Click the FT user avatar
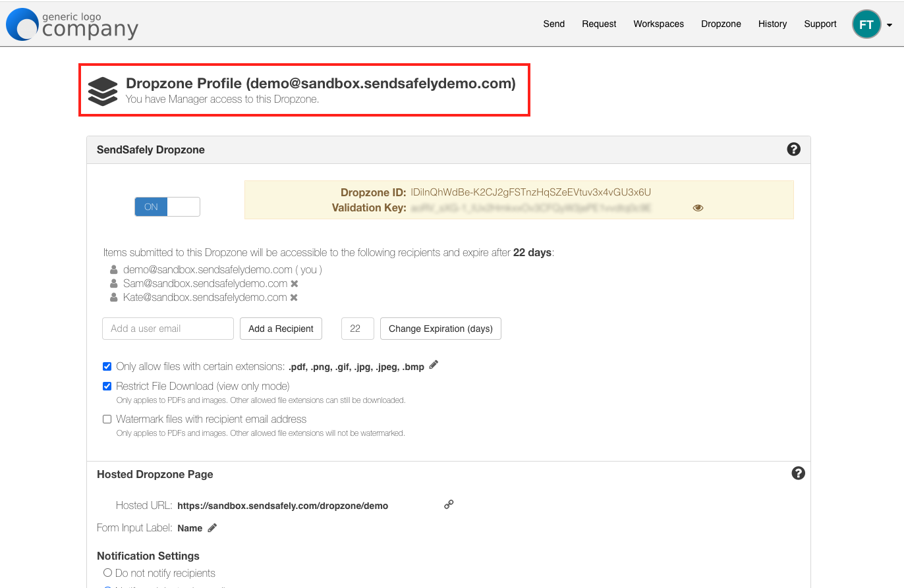Screen dimensions: 904x588 click(866, 24)
